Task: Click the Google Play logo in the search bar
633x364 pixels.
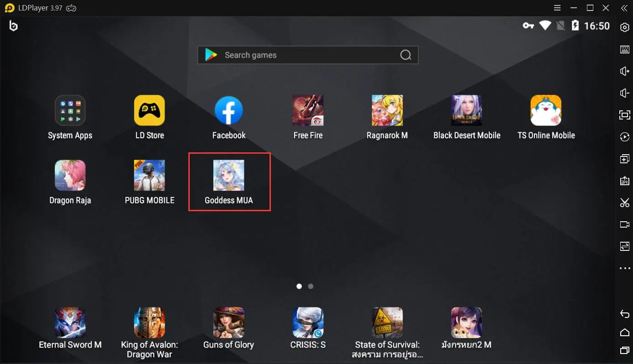Action: [x=211, y=55]
